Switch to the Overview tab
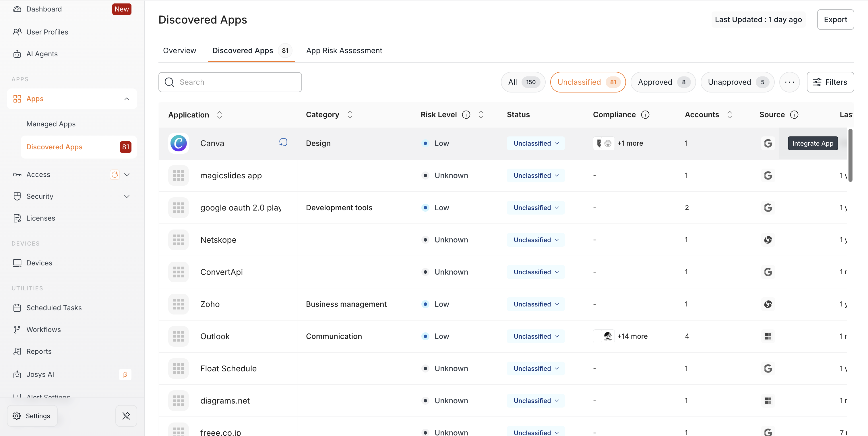 point(180,51)
